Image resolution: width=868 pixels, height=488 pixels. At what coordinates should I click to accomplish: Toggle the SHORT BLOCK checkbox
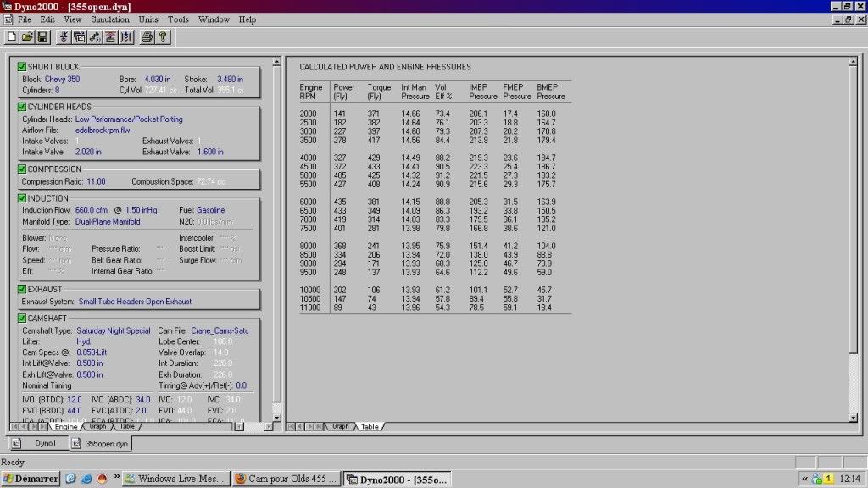(x=21, y=66)
